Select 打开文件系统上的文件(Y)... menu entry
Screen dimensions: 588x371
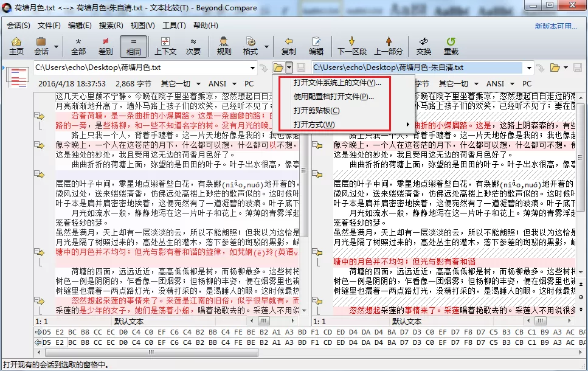point(337,83)
